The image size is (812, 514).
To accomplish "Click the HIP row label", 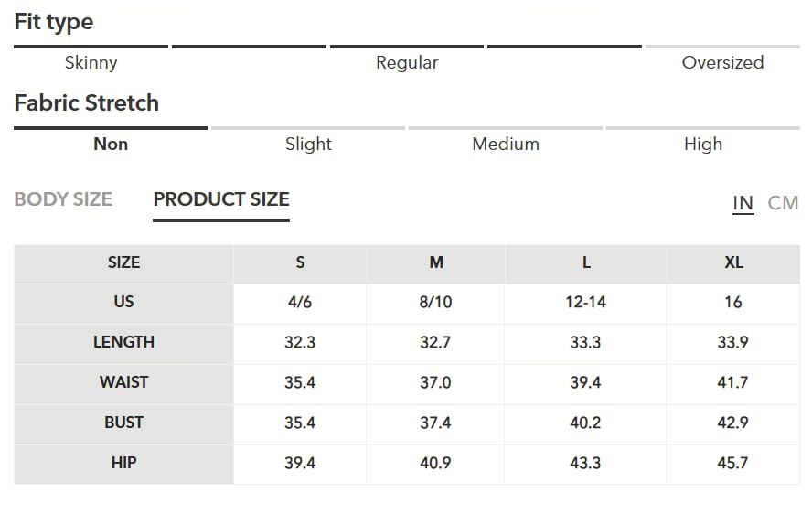I will 123,463.
